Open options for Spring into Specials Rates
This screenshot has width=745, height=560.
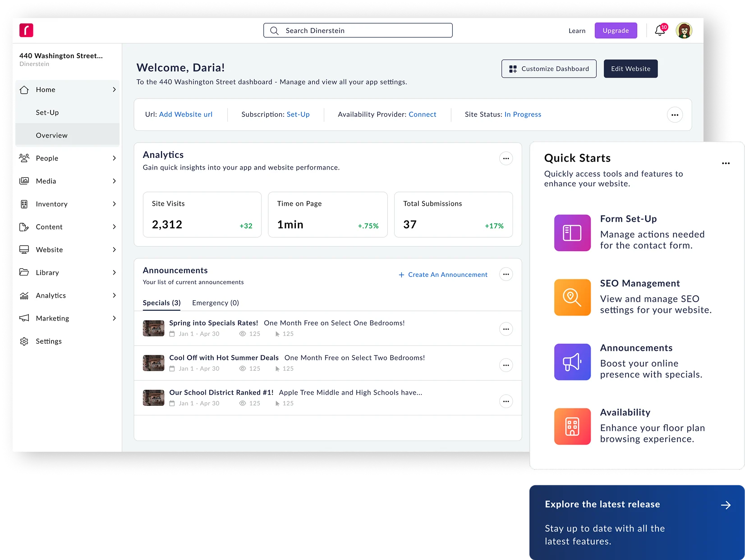coord(506,329)
